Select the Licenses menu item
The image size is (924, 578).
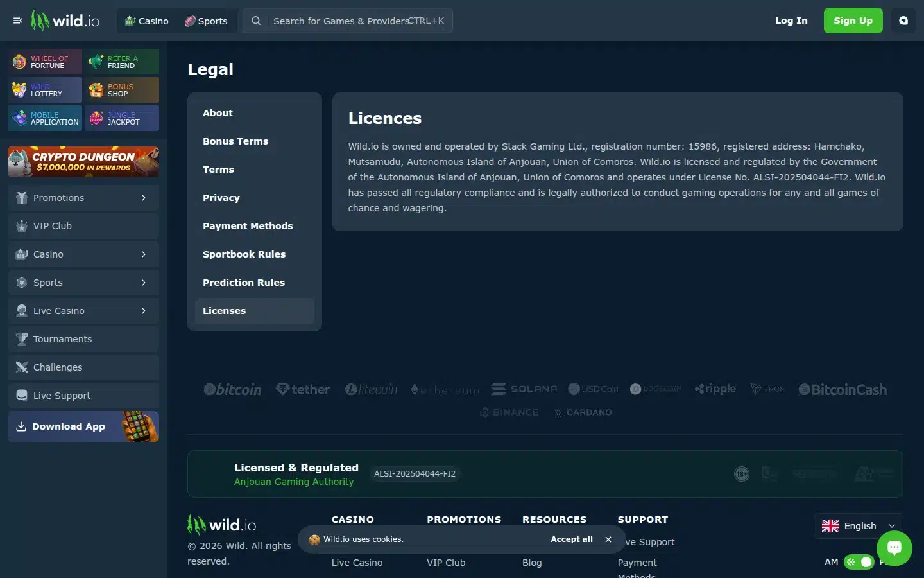(255, 311)
